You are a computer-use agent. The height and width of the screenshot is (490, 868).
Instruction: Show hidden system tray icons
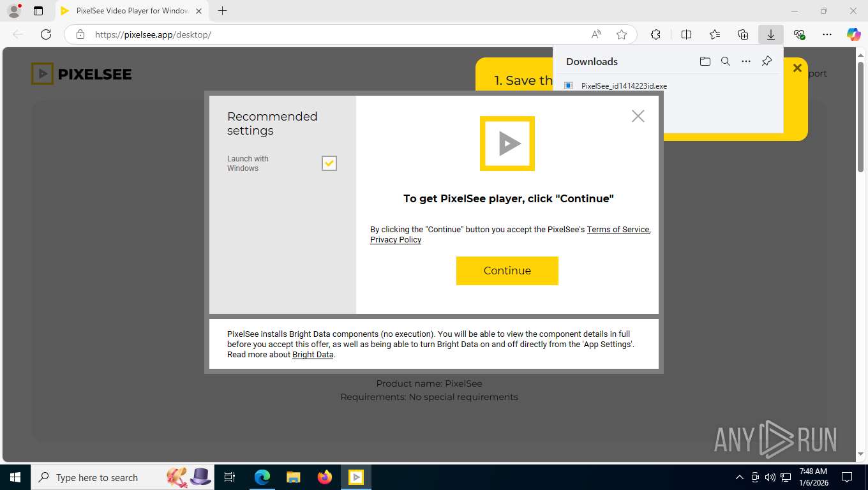pos(740,477)
